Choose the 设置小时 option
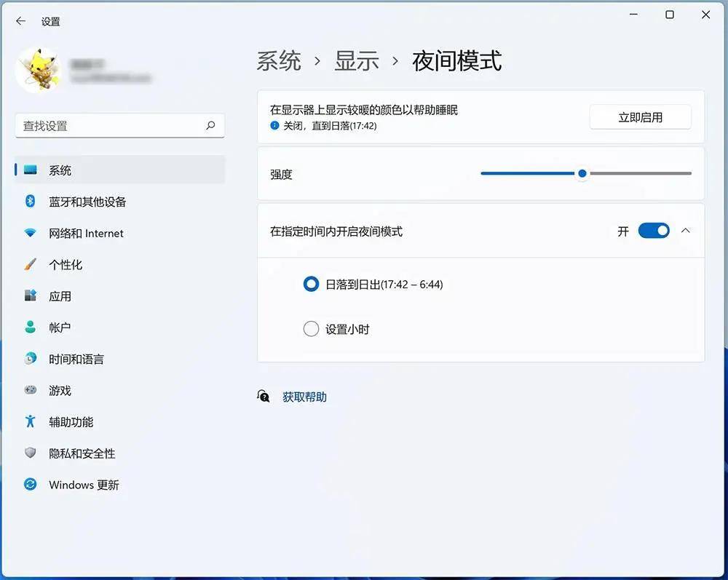The width and height of the screenshot is (728, 580). pos(311,329)
